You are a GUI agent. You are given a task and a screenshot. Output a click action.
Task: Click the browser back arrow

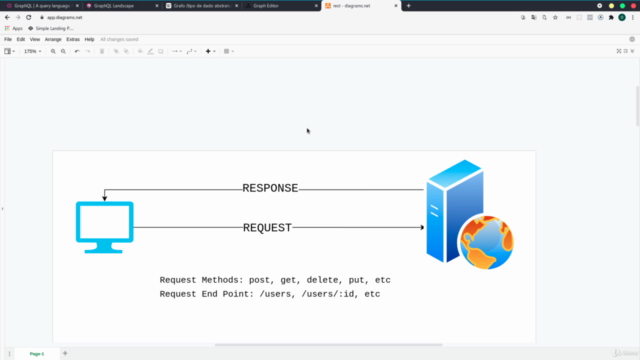(7, 18)
